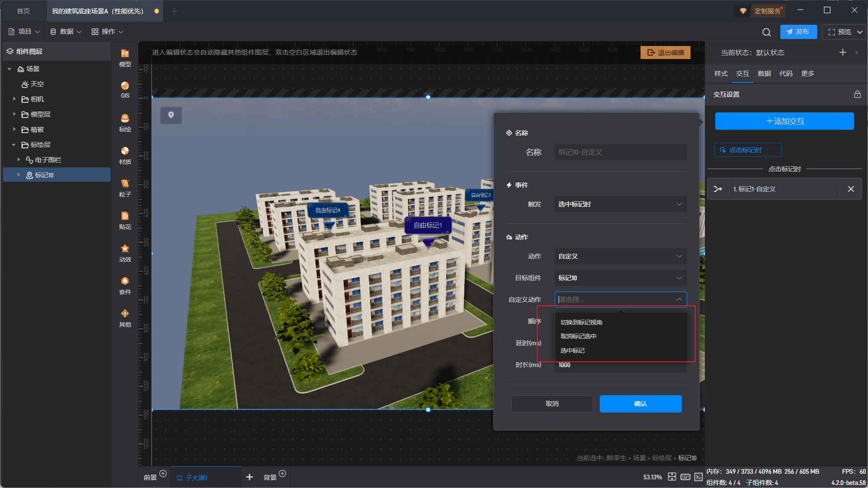Click the 退出编辑 exit button
The image size is (868, 488).
tap(665, 52)
